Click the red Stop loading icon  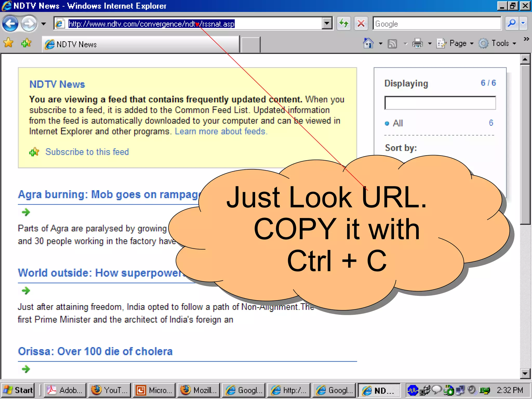click(x=361, y=24)
